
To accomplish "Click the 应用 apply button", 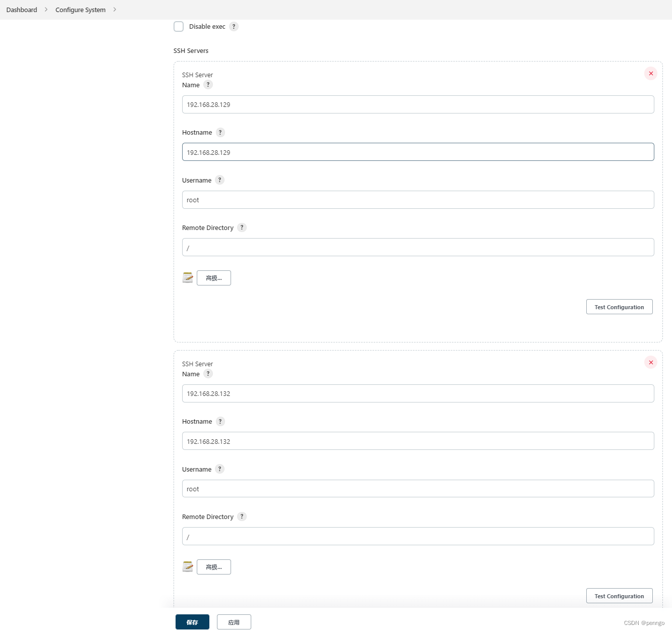I will pyautogui.click(x=234, y=622).
